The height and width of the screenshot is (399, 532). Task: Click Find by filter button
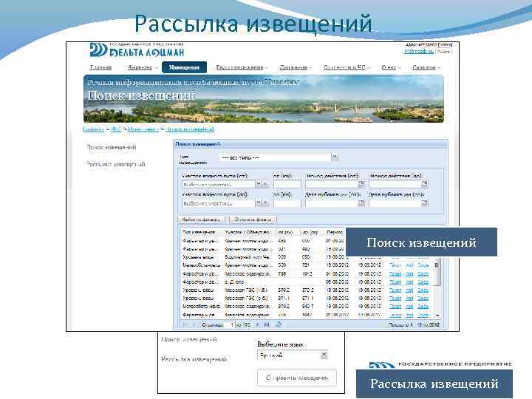pos(202,219)
